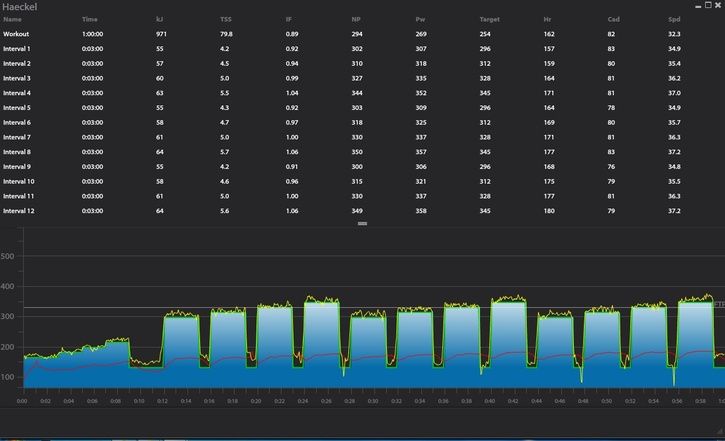This screenshot has height=441, width=725.
Task: Close the Haeckel workout window
Action: [x=718, y=6]
